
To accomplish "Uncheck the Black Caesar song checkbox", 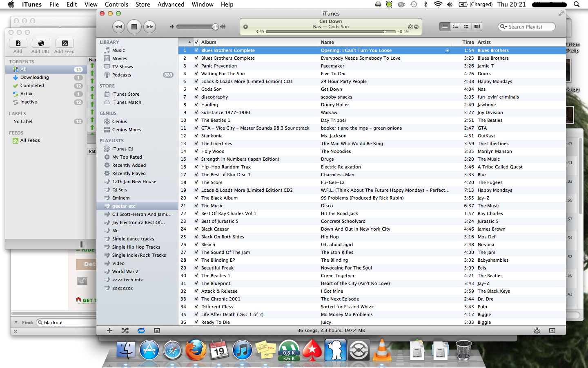I will pyautogui.click(x=196, y=229).
